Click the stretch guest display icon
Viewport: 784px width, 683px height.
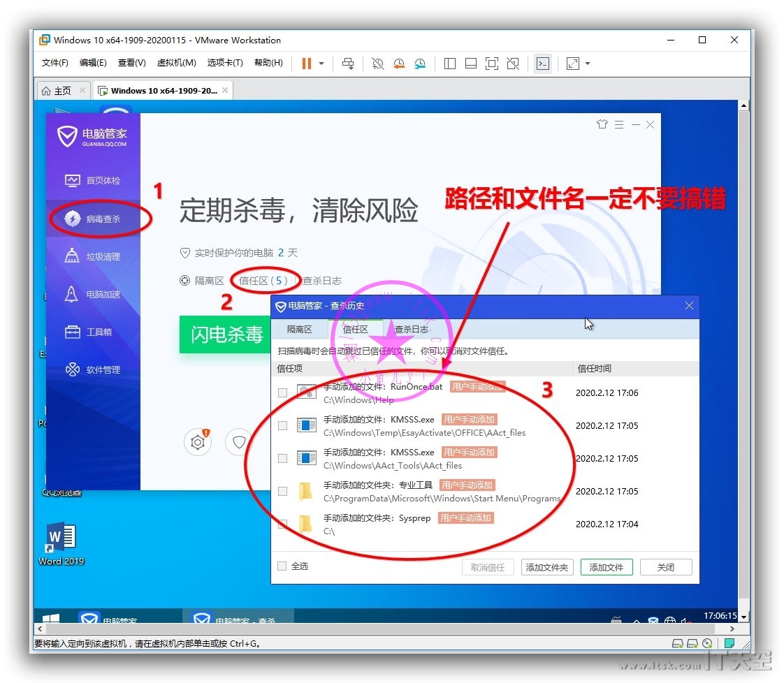572,64
